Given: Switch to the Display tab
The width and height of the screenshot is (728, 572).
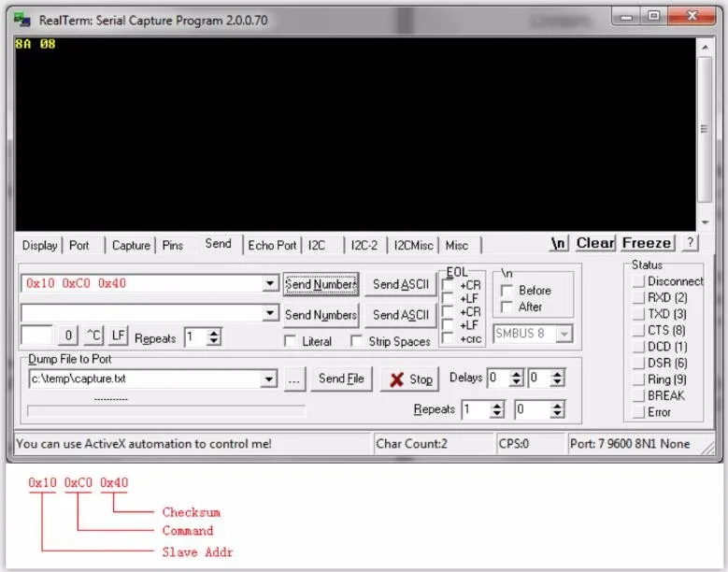Looking at the screenshot, I should click(39, 245).
